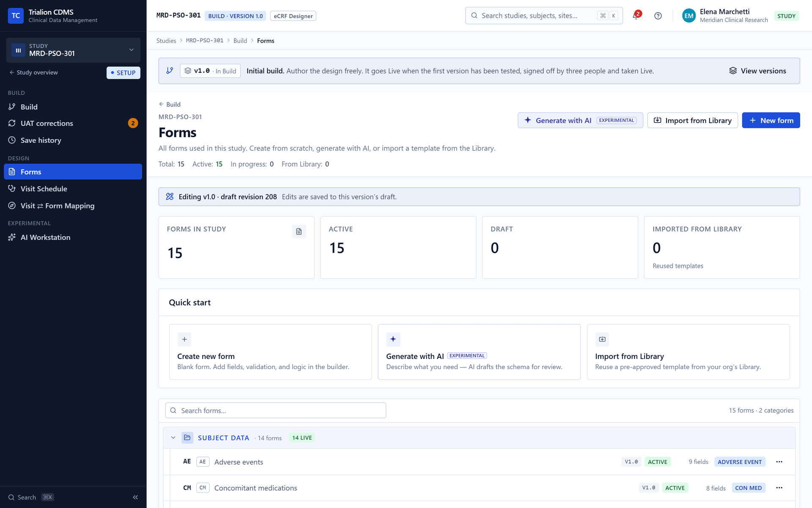Open Save history in the sidebar
The image size is (812, 508).
click(73, 140)
